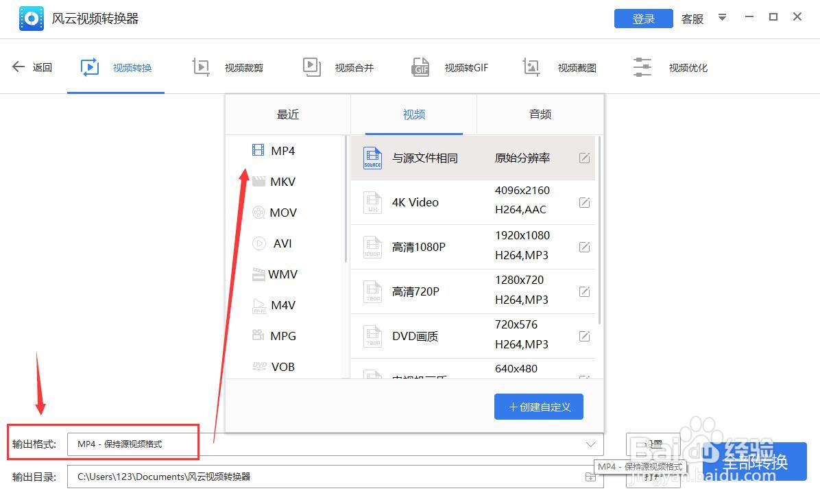Open the edit icon dropdown for DVD画质 preset
The width and height of the screenshot is (820, 504).
coord(584,335)
